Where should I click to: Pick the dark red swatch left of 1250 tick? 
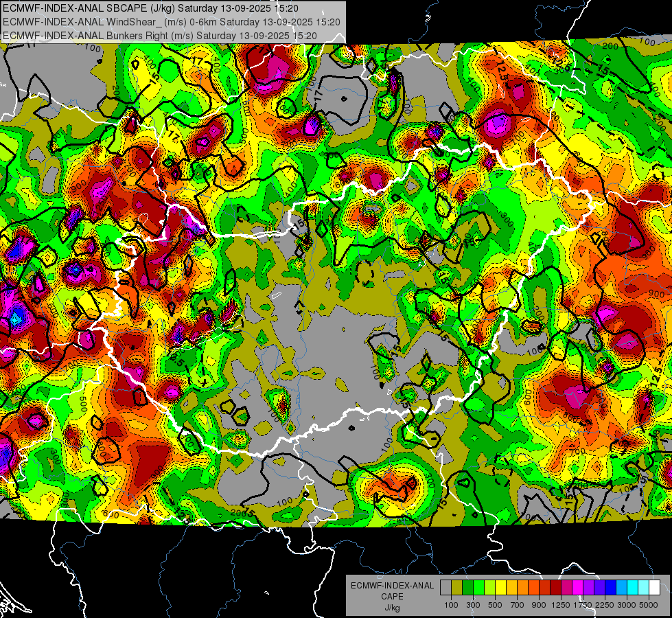coord(555,587)
